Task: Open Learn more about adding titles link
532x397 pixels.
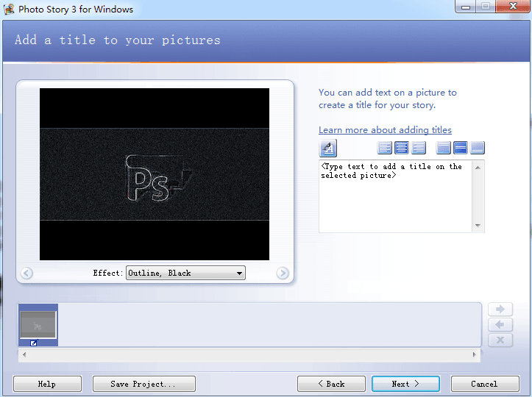Action: (385, 130)
